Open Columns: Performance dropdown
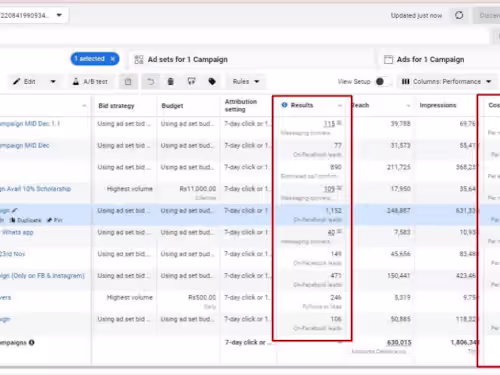The image size is (500, 375). pos(447,82)
